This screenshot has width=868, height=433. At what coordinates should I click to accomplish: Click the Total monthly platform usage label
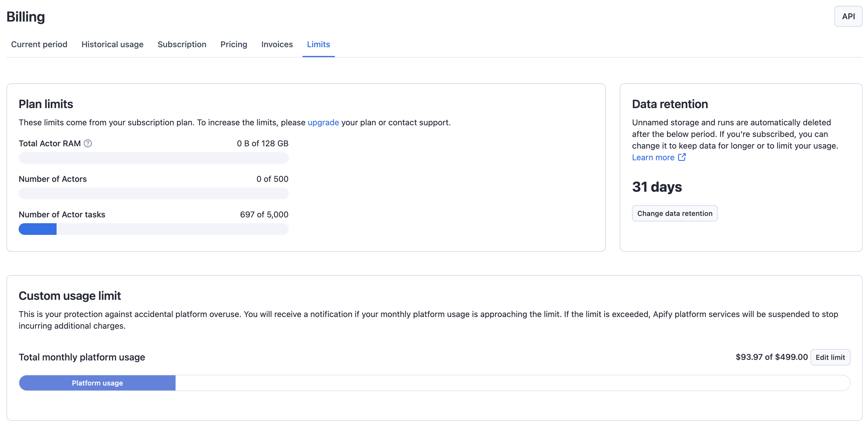click(82, 357)
